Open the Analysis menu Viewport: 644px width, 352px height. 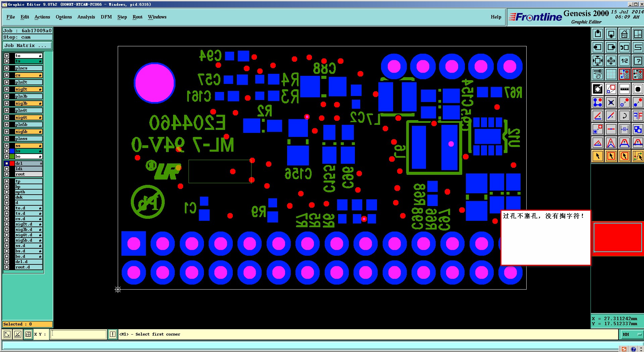(x=86, y=17)
